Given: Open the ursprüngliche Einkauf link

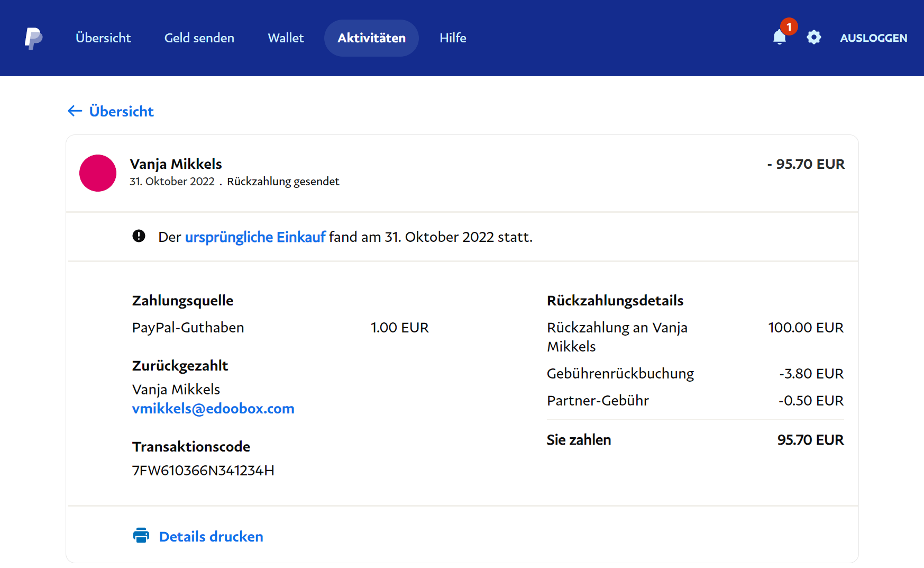Looking at the screenshot, I should pos(255,237).
